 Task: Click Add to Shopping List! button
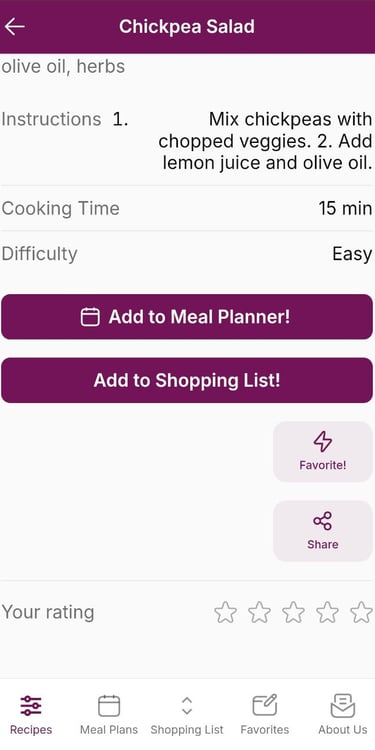pyautogui.click(x=187, y=380)
